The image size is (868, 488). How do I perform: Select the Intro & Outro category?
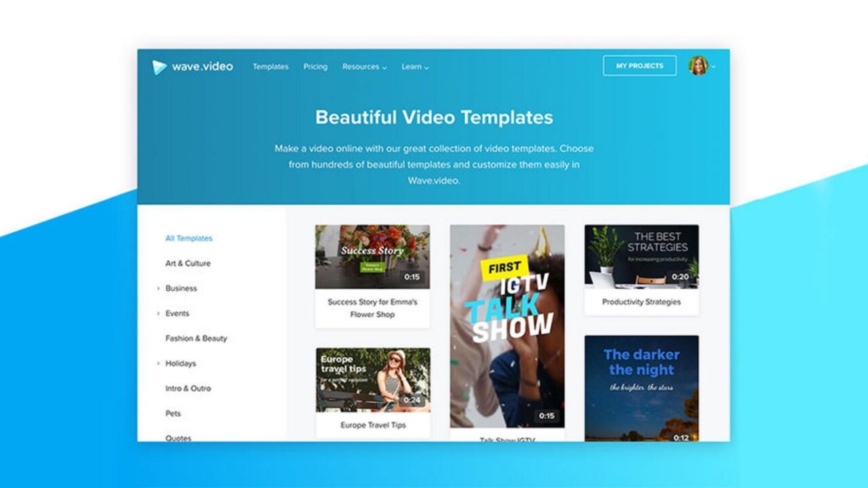188,389
